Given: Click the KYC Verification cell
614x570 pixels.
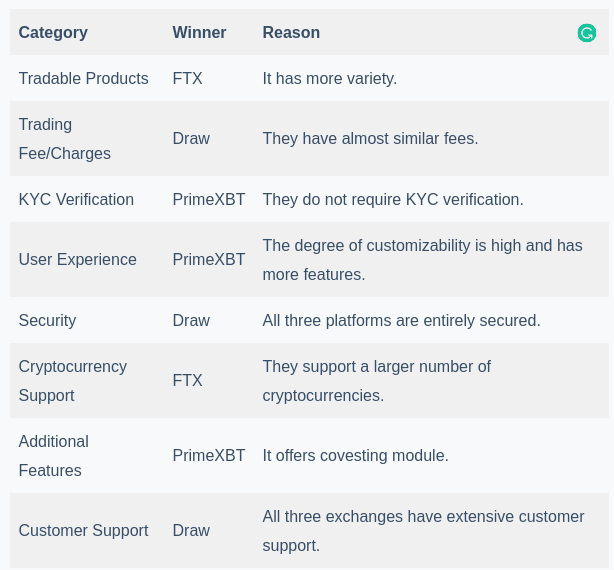Looking at the screenshot, I should click(x=76, y=199).
